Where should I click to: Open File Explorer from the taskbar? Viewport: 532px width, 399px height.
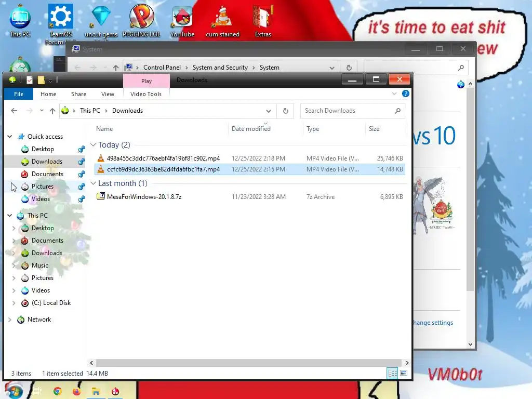pos(96,391)
